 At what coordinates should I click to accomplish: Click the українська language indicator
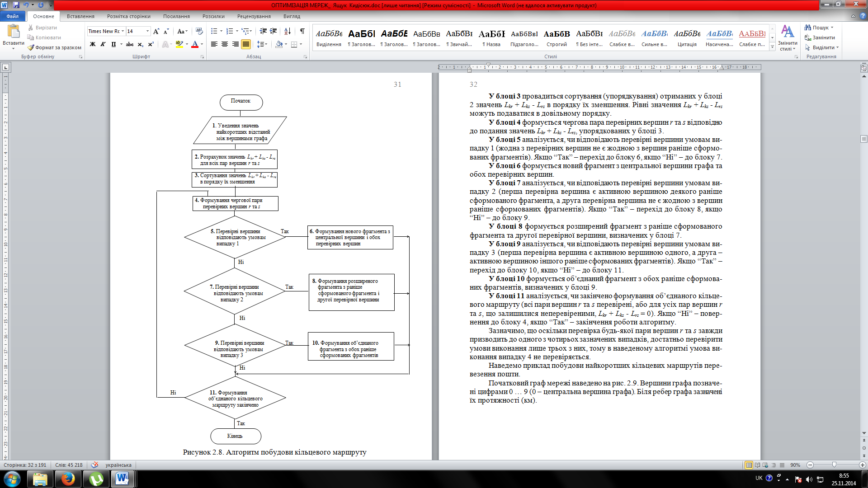coord(118,465)
